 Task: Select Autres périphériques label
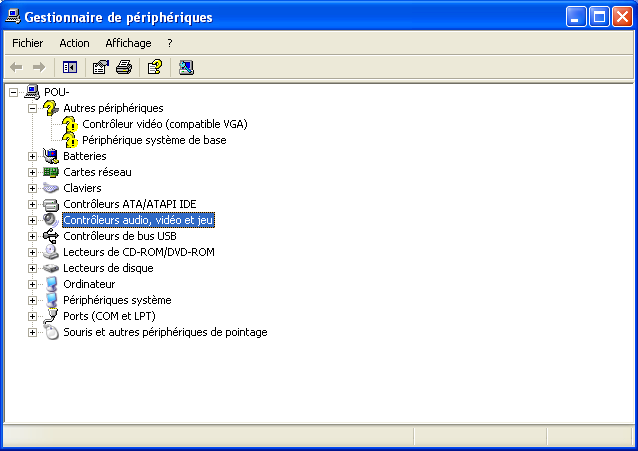(113, 108)
